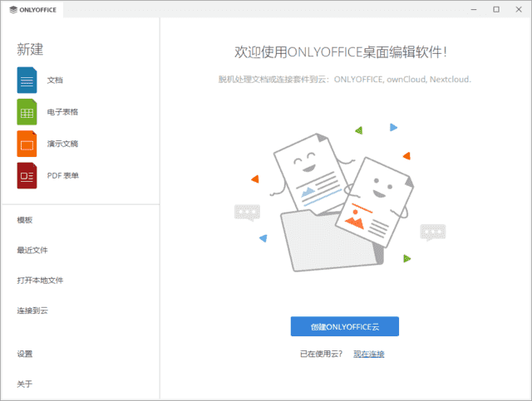Select 打开本地文件 in sidebar
Screen dimensions: 532x401
click(40, 281)
